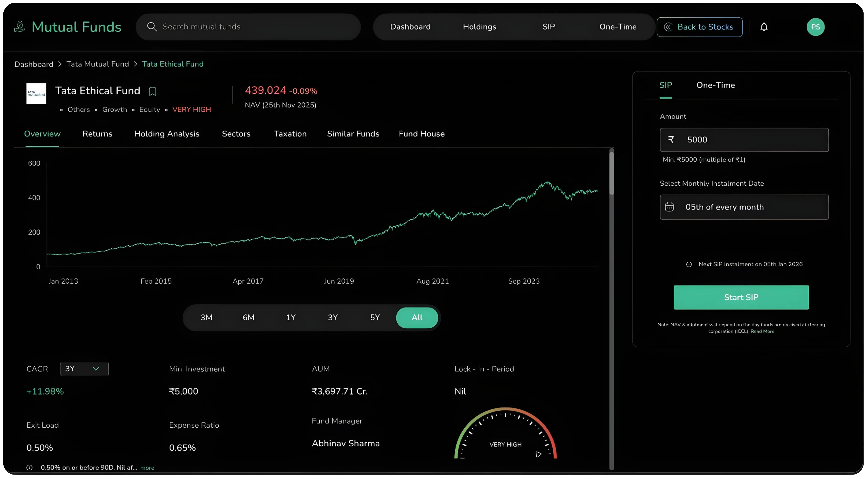This screenshot has width=868, height=479.
Task: Click the Back to Stocks button
Action: tap(699, 27)
